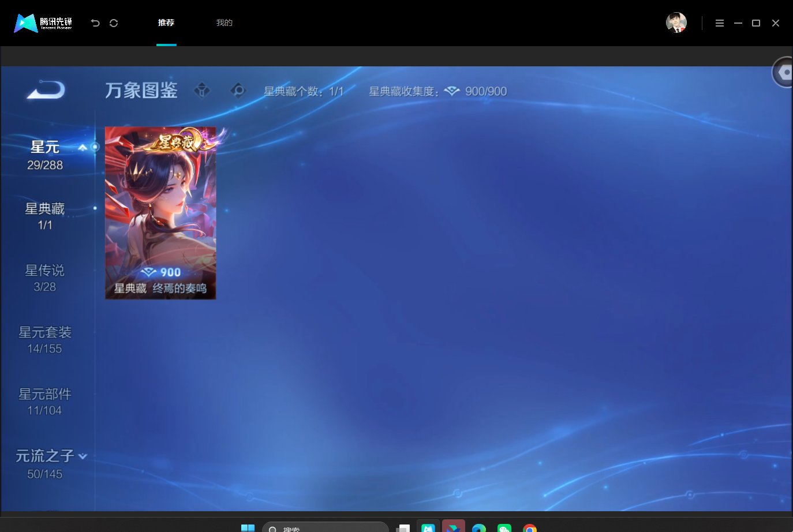Minimize the Tencent Pioneer window
The height and width of the screenshot is (532, 793).
pyautogui.click(x=738, y=23)
